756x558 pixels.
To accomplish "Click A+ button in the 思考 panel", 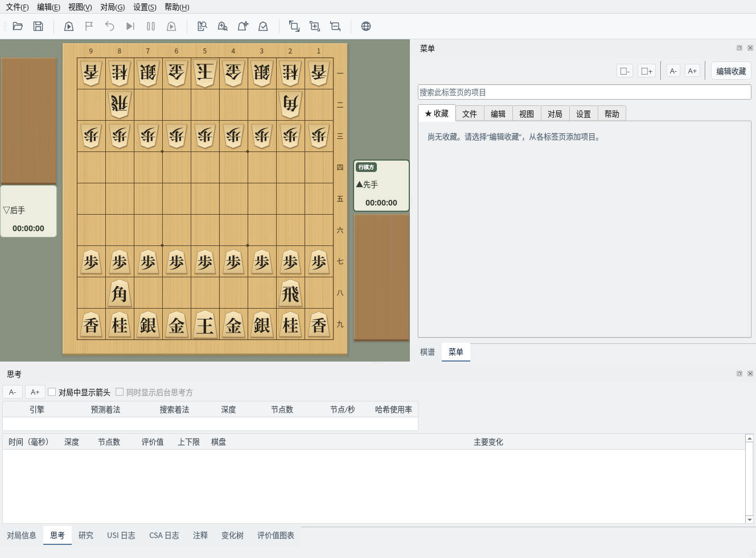I will coord(35,392).
